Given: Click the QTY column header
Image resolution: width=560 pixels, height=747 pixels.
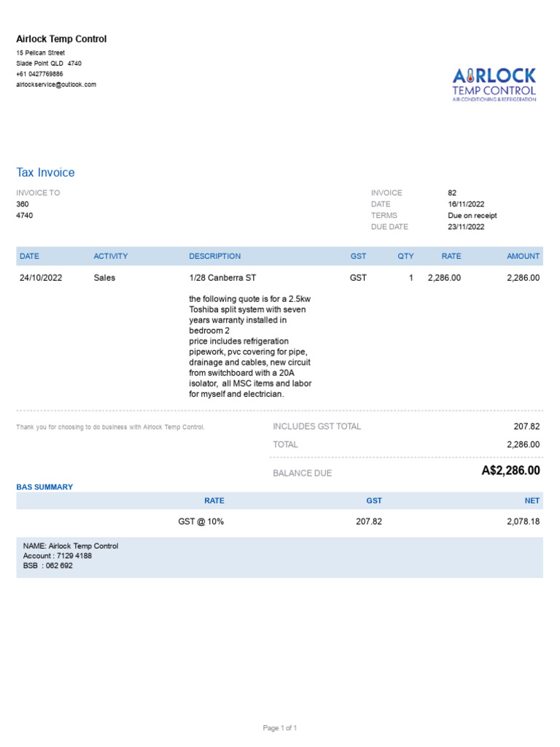Looking at the screenshot, I should (405, 256).
